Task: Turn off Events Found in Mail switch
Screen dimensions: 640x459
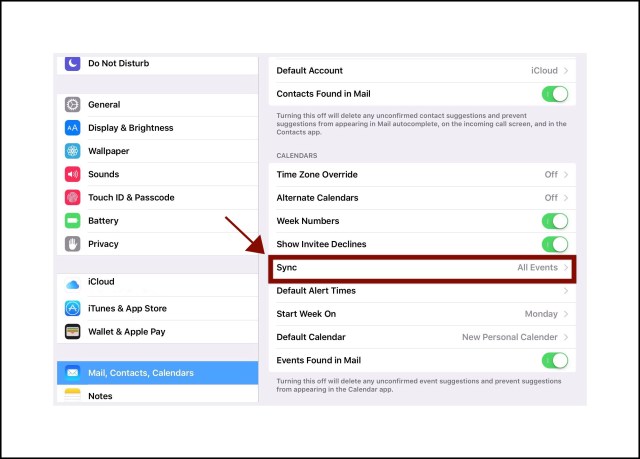Action: [555, 360]
